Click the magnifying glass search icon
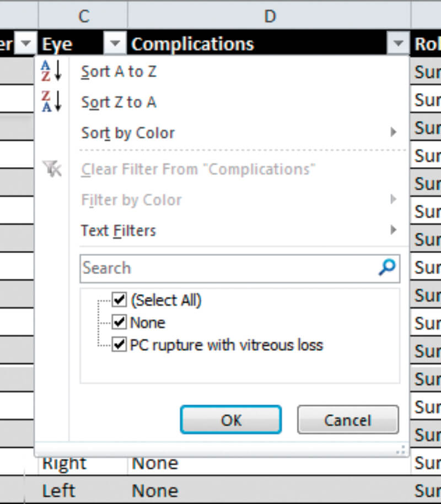The height and width of the screenshot is (504, 441). pyautogui.click(x=387, y=267)
